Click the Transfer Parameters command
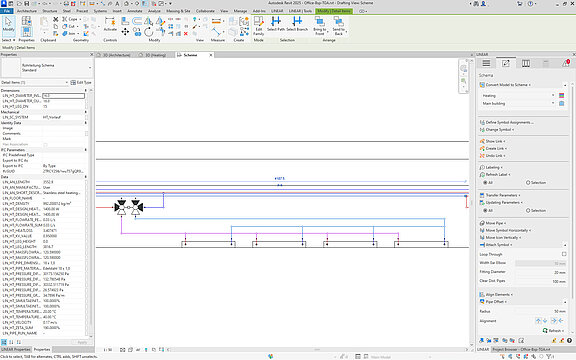This screenshot has height=360, width=576. [500, 195]
